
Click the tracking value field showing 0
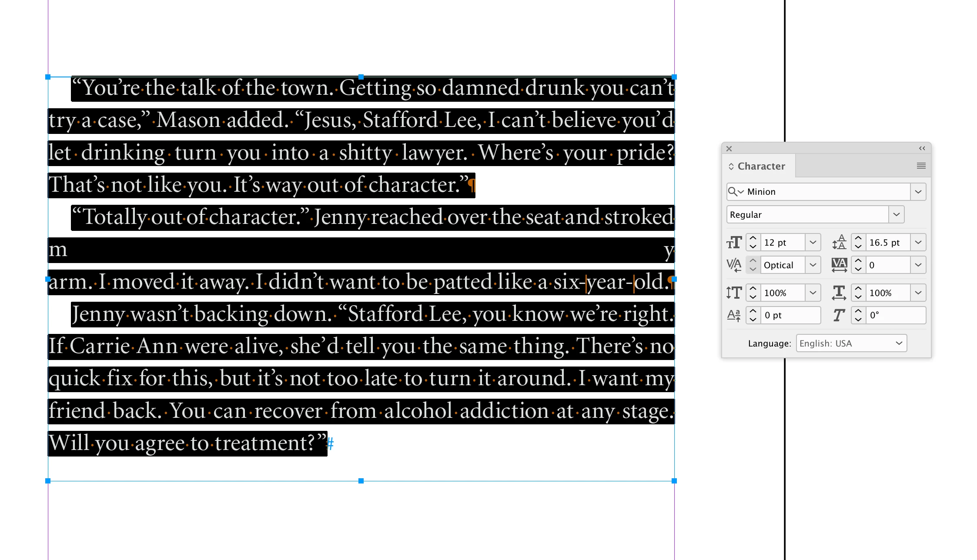pyautogui.click(x=887, y=265)
